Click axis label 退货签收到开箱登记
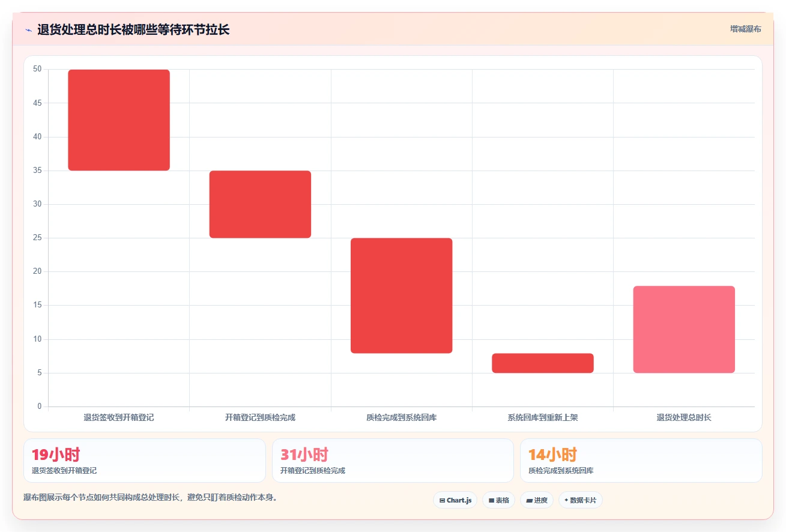The image size is (786, 532). point(119,417)
